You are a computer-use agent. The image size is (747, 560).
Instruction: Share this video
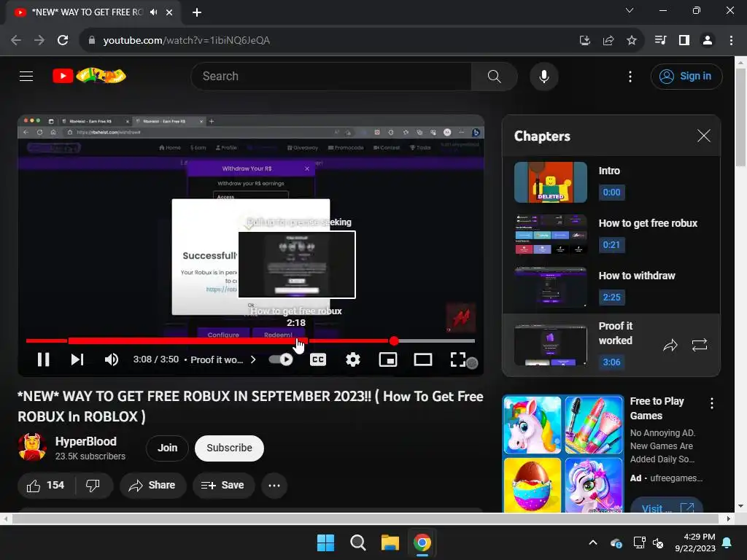tap(152, 485)
